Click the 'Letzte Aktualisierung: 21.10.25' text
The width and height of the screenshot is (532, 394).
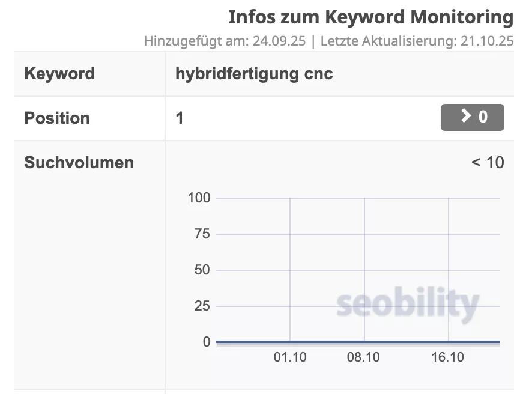coord(417,41)
